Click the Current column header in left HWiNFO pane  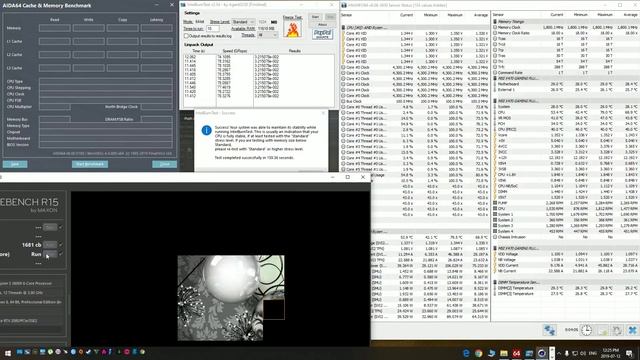tap(406, 15)
